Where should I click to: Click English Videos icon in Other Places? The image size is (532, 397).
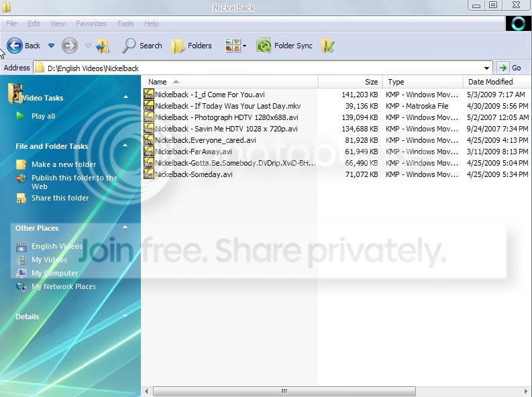21,247
